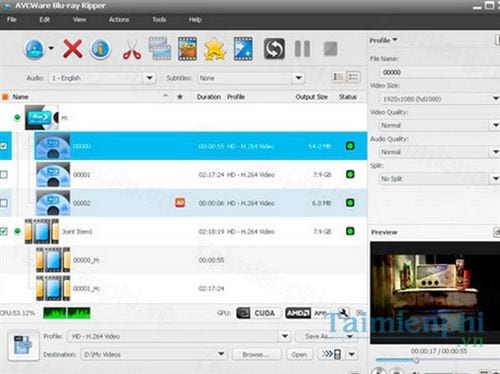Select the 00000_H: joined clip row
This screenshot has width=500, height=374.
[183, 260]
